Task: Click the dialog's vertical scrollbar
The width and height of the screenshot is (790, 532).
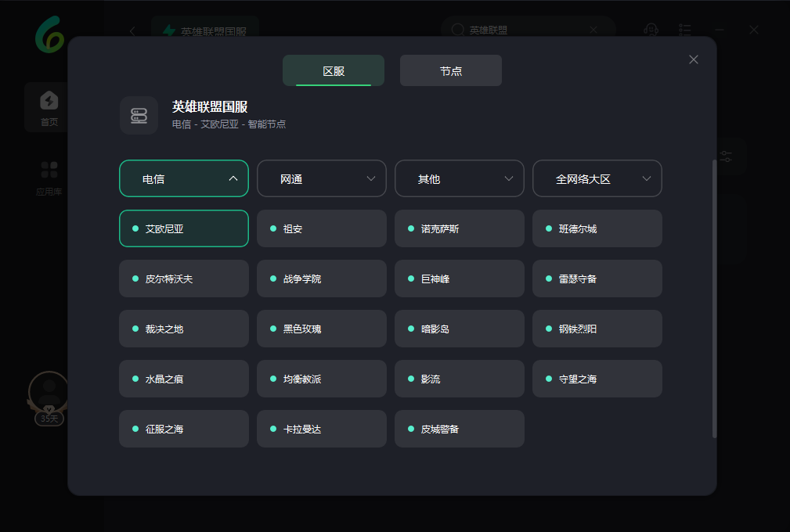Action: 714,297
